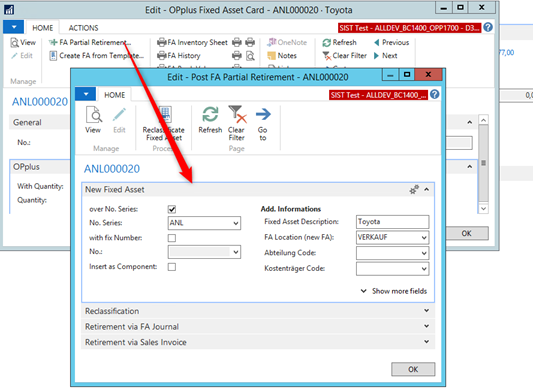Open application menu in Fixed Asset Card window
This screenshot has width=533, height=390.
pos(14,27)
